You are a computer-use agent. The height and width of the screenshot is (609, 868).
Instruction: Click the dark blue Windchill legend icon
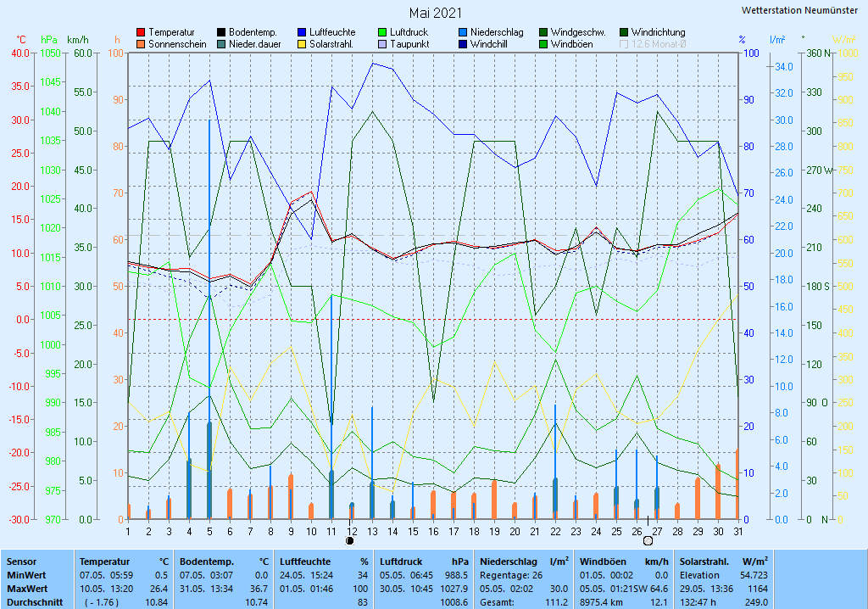pos(463,44)
